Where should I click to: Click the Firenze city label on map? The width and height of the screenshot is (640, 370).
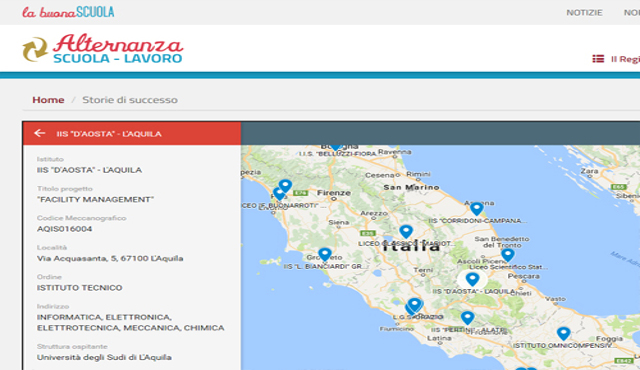(334, 193)
